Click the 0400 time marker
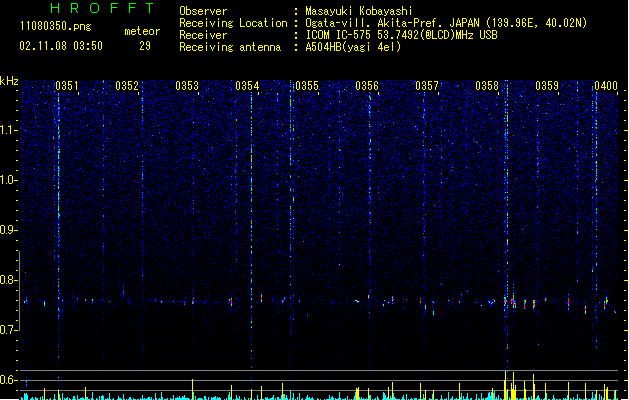Screen dimensions: 629x400 click(606, 86)
